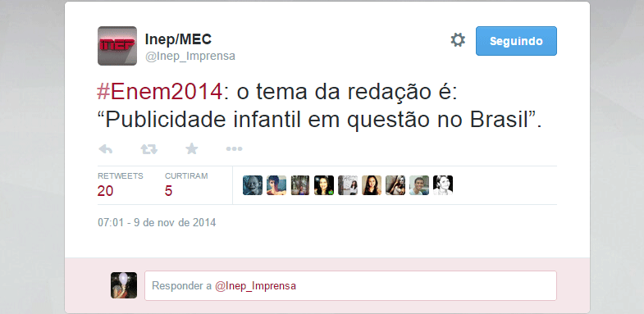Open the gear settings dropdown
644x314 pixels.
458,40
